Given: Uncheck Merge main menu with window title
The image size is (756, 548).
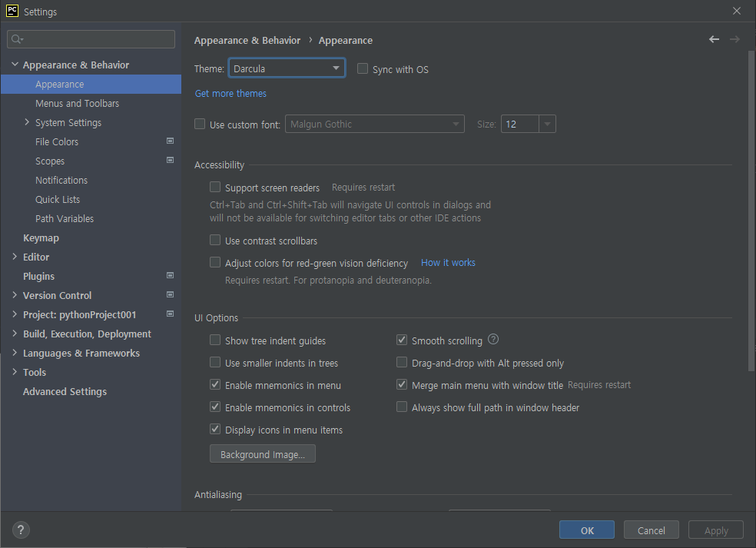Looking at the screenshot, I should pos(402,384).
